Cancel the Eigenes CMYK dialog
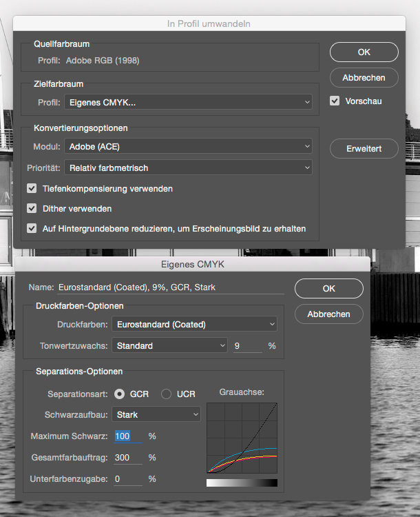420x517 pixels. (x=328, y=314)
